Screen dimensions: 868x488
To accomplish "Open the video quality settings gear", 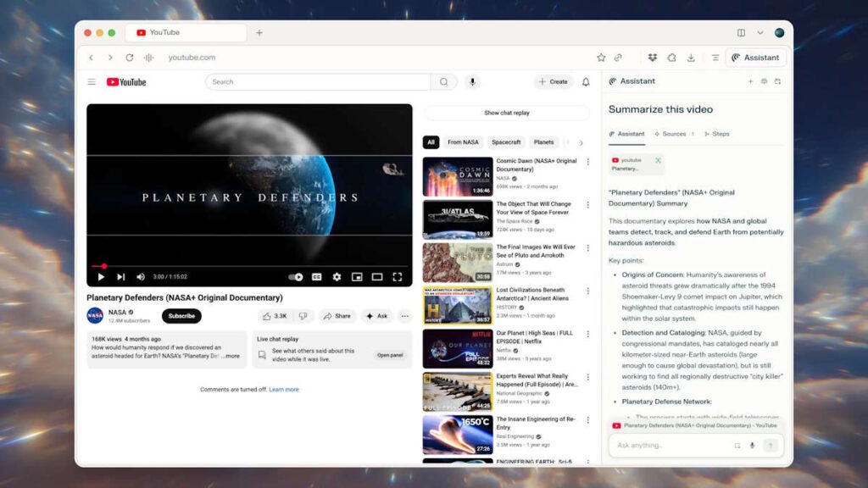I will [337, 277].
